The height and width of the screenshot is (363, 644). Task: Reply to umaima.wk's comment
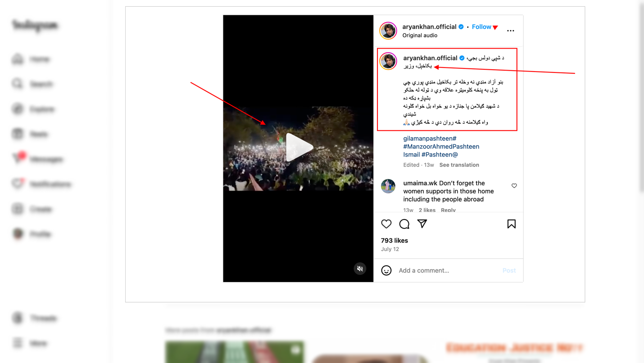[448, 210]
